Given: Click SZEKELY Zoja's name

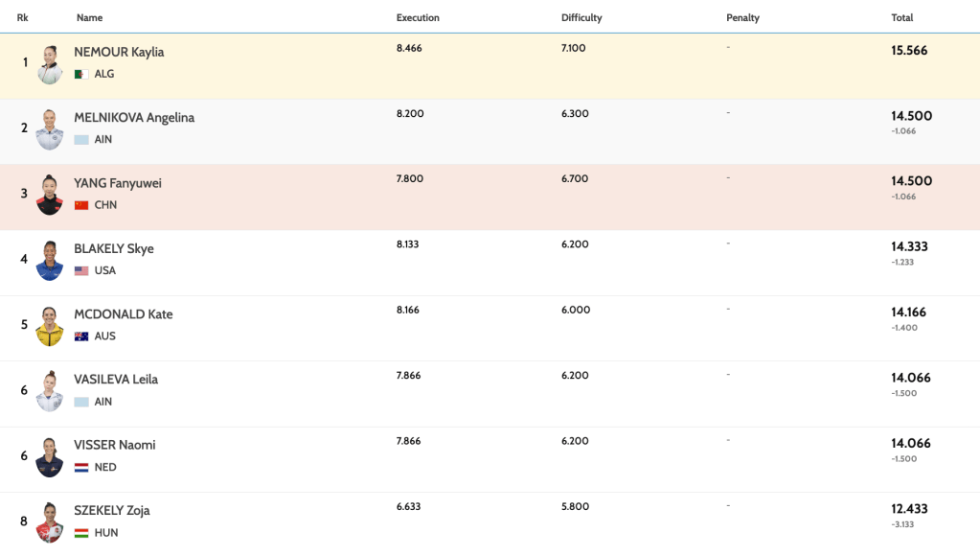Looking at the screenshot, I should (x=112, y=510).
